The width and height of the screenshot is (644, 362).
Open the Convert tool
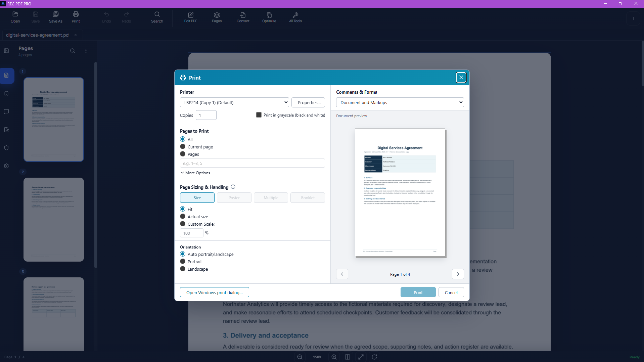[243, 17]
